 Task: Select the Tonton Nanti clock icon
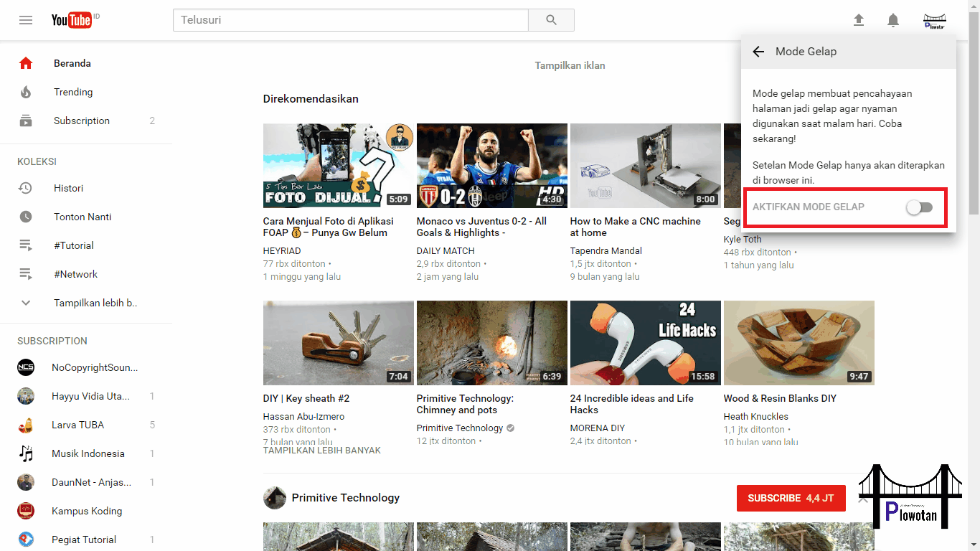click(26, 217)
